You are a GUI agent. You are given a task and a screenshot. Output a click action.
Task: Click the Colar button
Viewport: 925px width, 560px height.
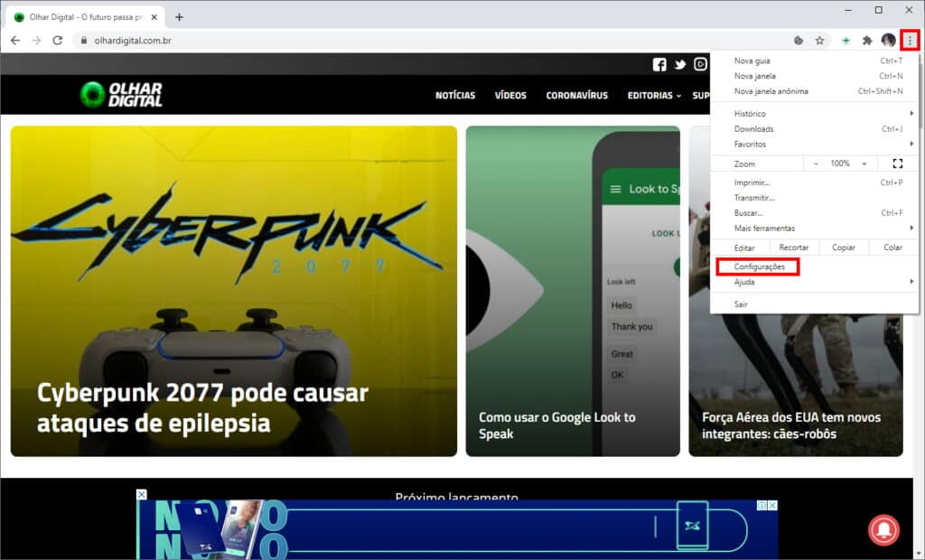[892, 247]
